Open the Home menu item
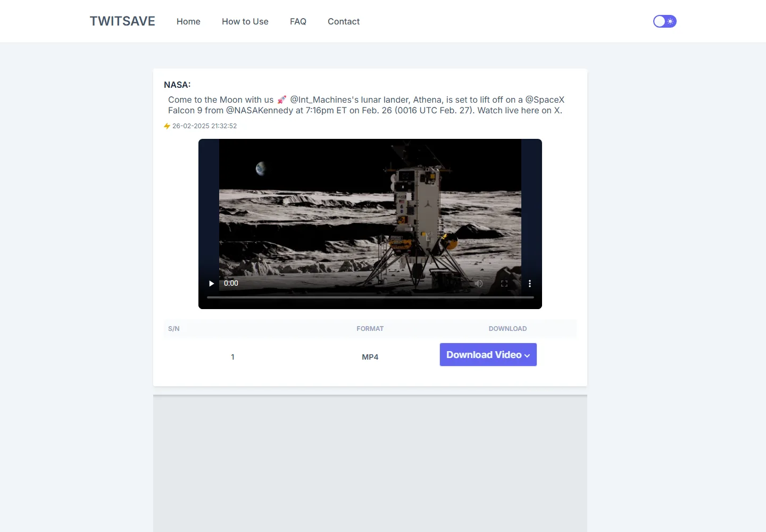The image size is (766, 532). tap(188, 21)
